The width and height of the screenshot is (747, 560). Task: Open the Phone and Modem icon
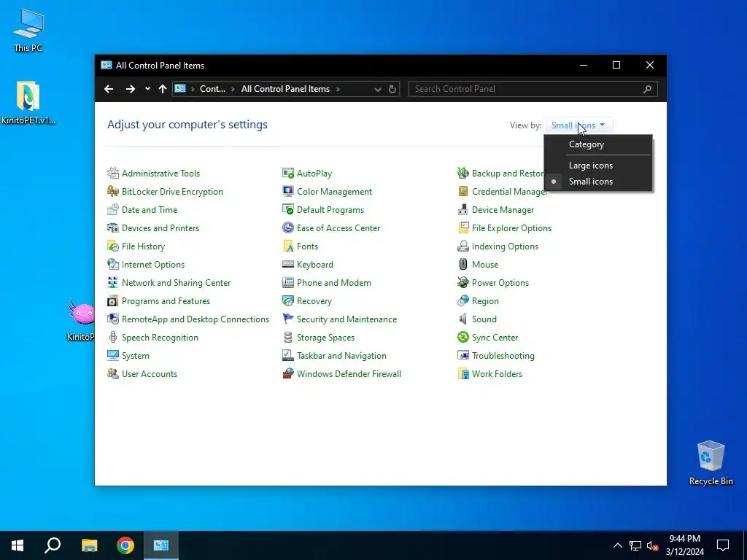288,283
